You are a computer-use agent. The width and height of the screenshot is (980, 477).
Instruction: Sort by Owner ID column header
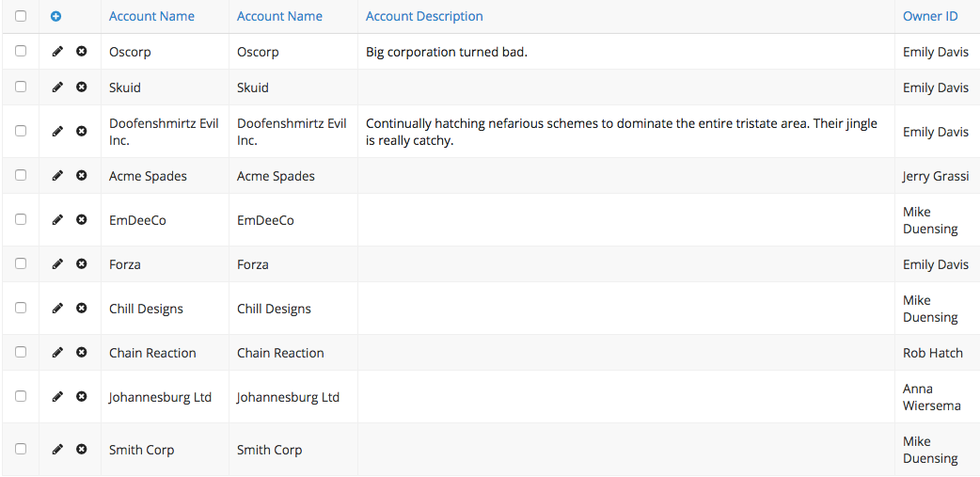(931, 16)
